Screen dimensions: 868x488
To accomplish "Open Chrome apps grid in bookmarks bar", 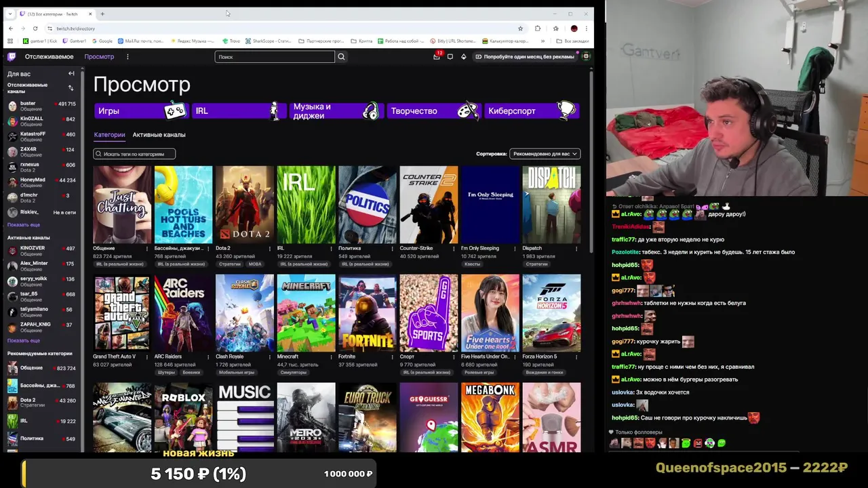I will pos(10,41).
